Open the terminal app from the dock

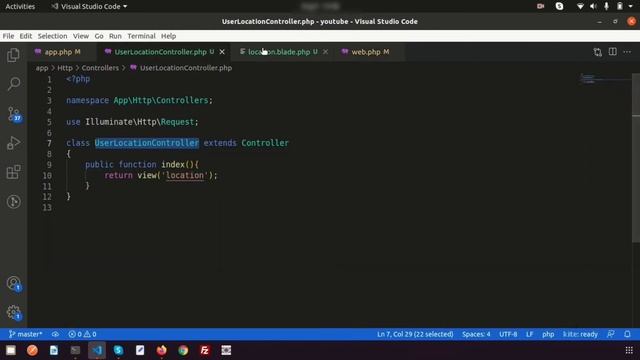point(76,350)
